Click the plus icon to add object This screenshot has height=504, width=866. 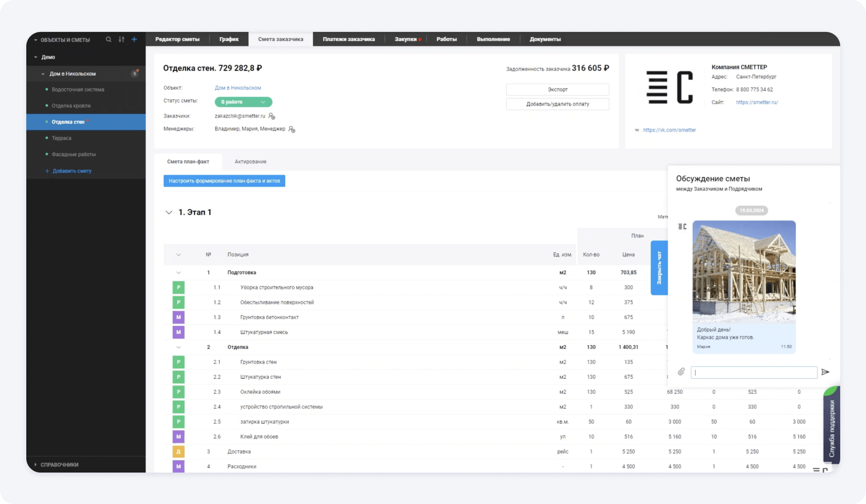135,40
